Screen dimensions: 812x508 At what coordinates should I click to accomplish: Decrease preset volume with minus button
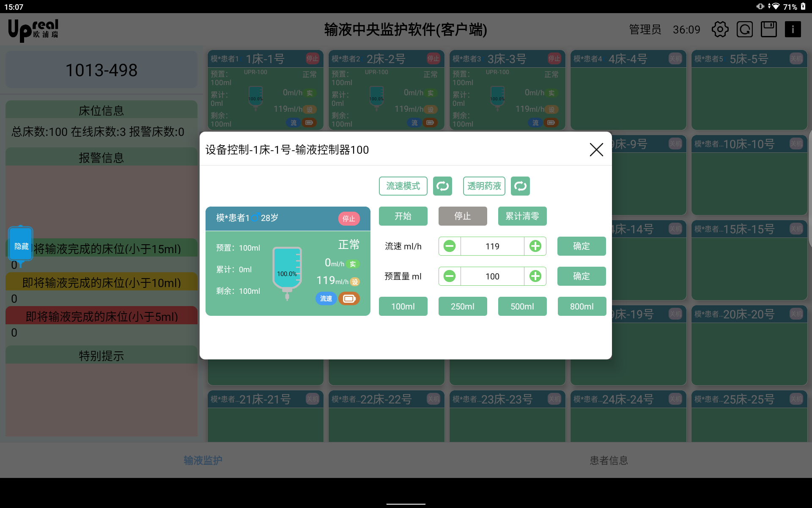click(450, 276)
